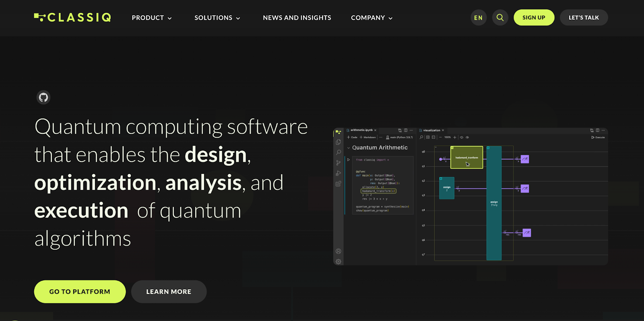644x321 pixels.
Task: Switch to the arithmetic.ipynb tab
Action: (x=361, y=130)
